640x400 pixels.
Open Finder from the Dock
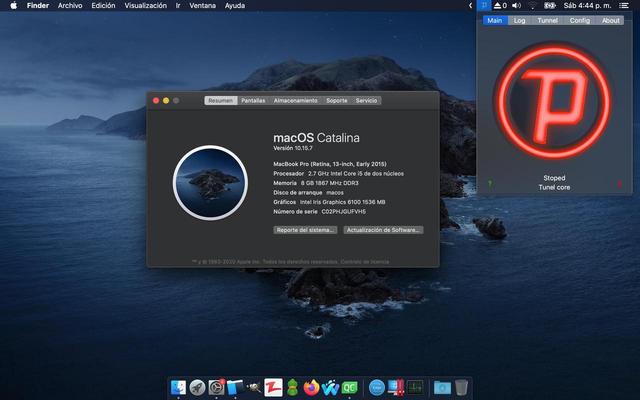click(178, 387)
